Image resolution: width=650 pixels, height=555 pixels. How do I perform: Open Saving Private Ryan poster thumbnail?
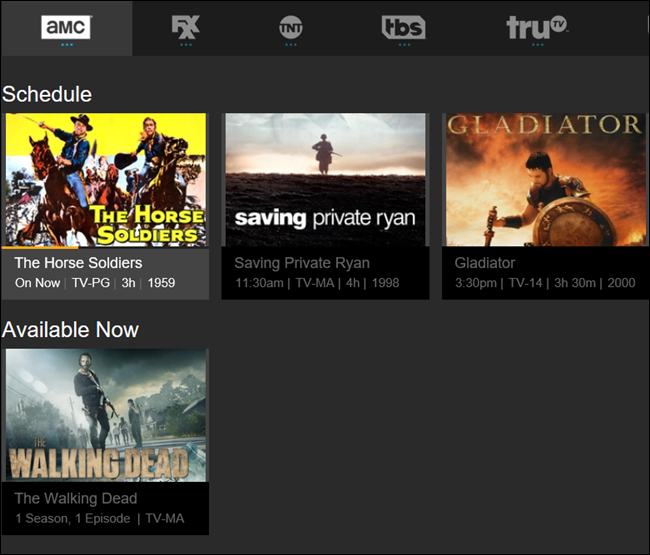point(325,179)
